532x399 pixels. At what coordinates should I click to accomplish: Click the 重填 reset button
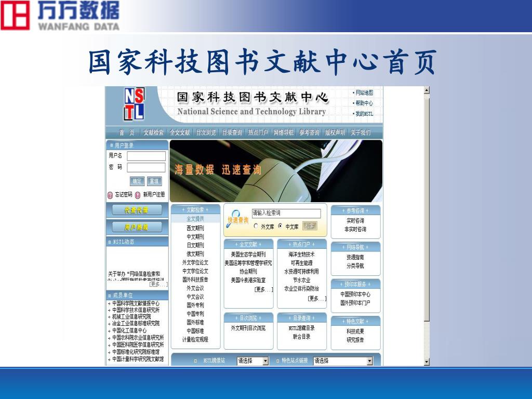pos(154,181)
